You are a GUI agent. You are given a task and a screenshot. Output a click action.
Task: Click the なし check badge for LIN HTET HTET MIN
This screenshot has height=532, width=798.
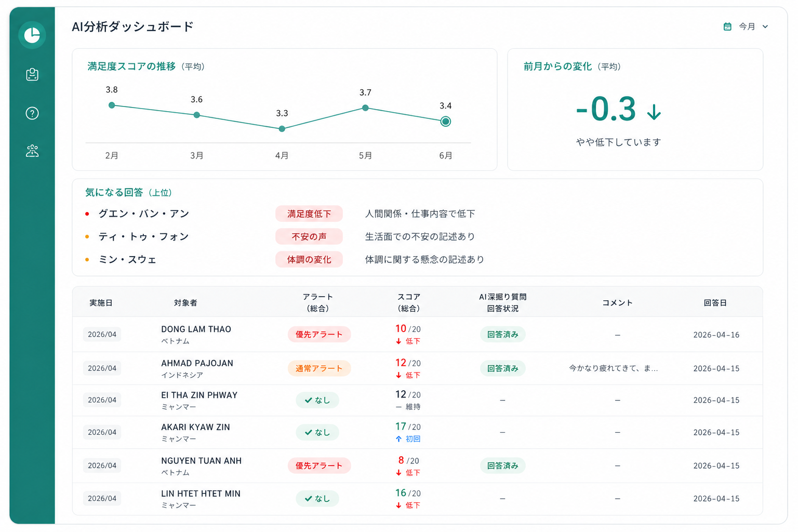point(317,498)
